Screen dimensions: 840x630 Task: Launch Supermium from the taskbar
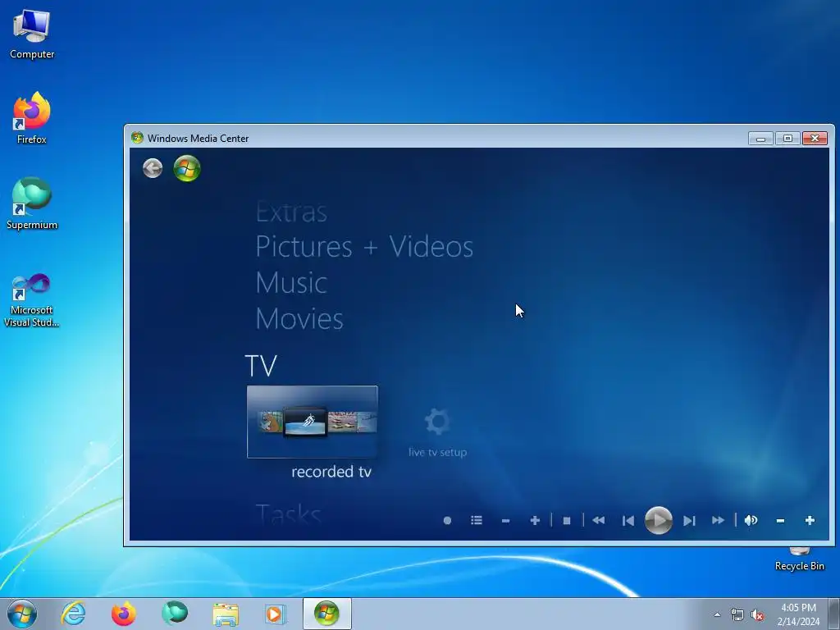[x=175, y=614]
